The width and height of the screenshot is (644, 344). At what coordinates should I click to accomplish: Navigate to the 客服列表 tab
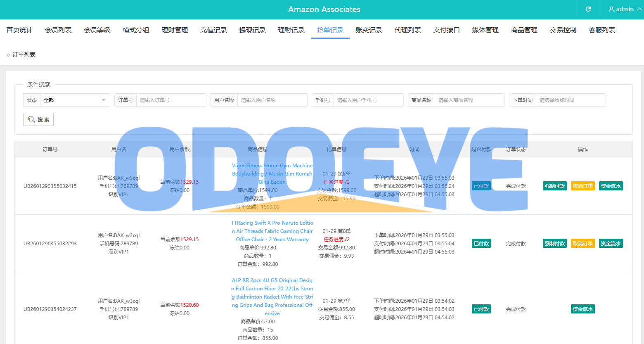pos(601,30)
